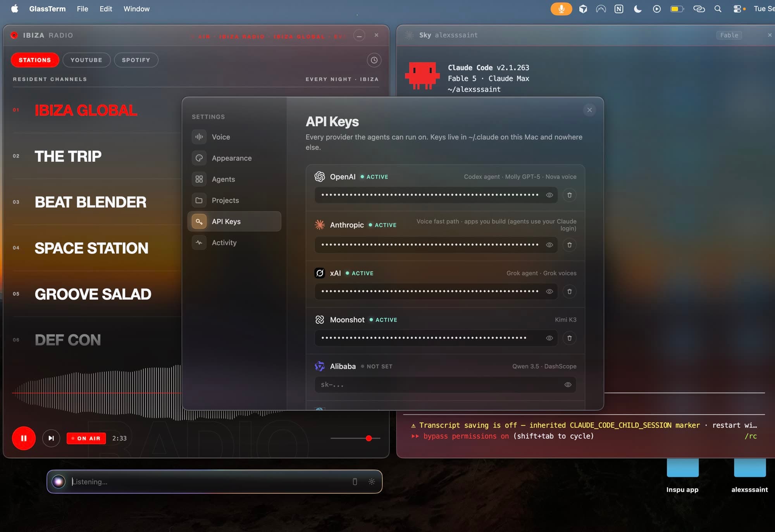Open the Agents settings section
The height and width of the screenshot is (532, 775).
pos(234,179)
